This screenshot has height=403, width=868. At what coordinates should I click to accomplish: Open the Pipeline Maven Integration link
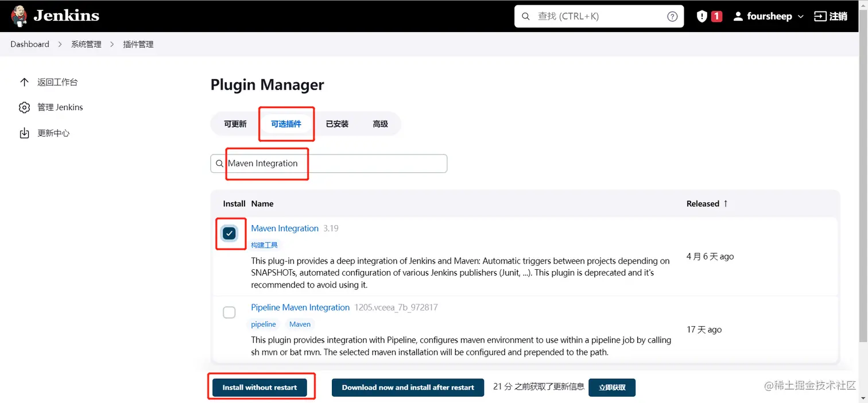(300, 308)
